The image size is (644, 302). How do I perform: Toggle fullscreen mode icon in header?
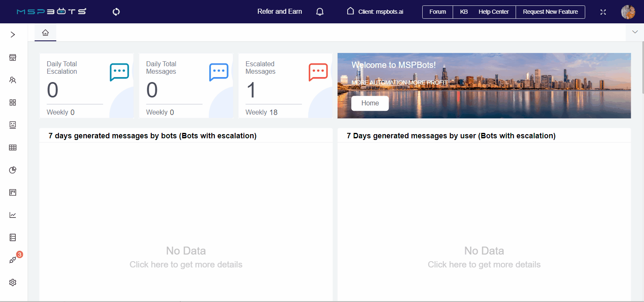click(603, 12)
